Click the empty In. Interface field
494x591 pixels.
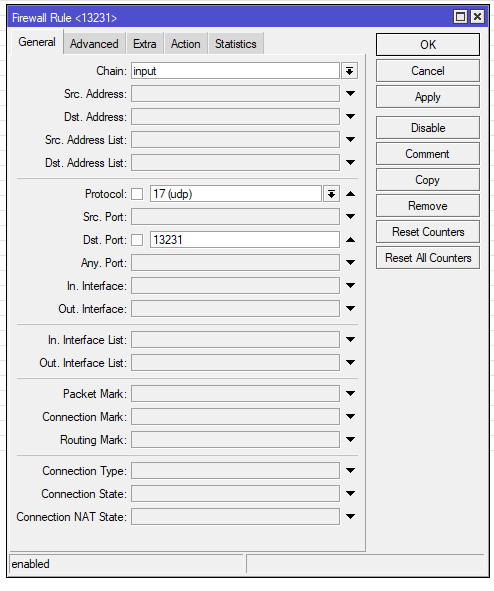pyautogui.click(x=235, y=286)
